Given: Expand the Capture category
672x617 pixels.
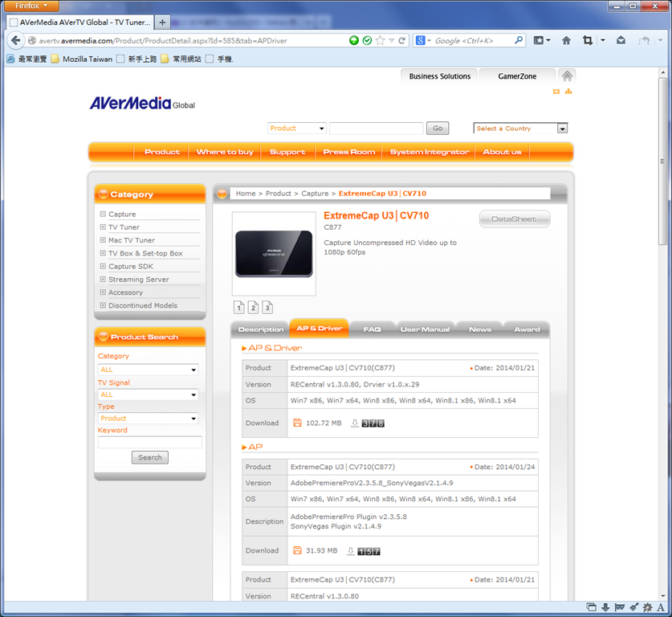Looking at the screenshot, I should pyautogui.click(x=103, y=214).
